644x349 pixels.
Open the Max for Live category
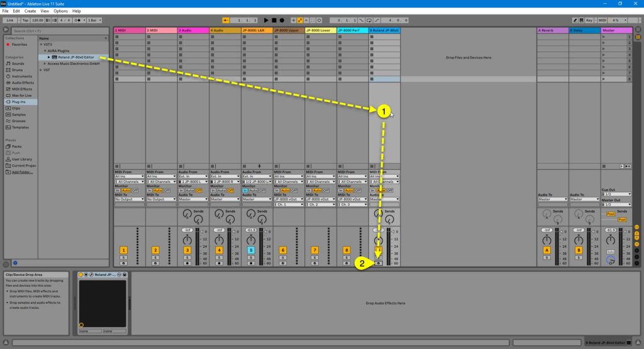click(19, 95)
